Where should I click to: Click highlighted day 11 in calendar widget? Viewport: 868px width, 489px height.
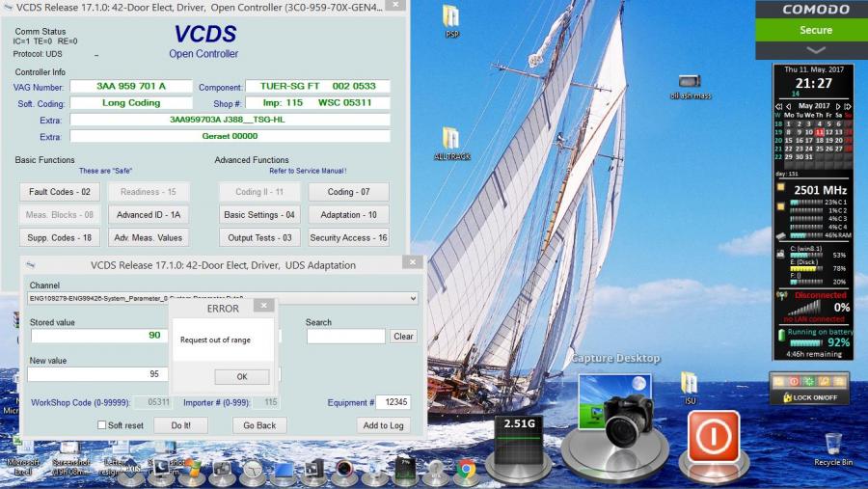(819, 132)
